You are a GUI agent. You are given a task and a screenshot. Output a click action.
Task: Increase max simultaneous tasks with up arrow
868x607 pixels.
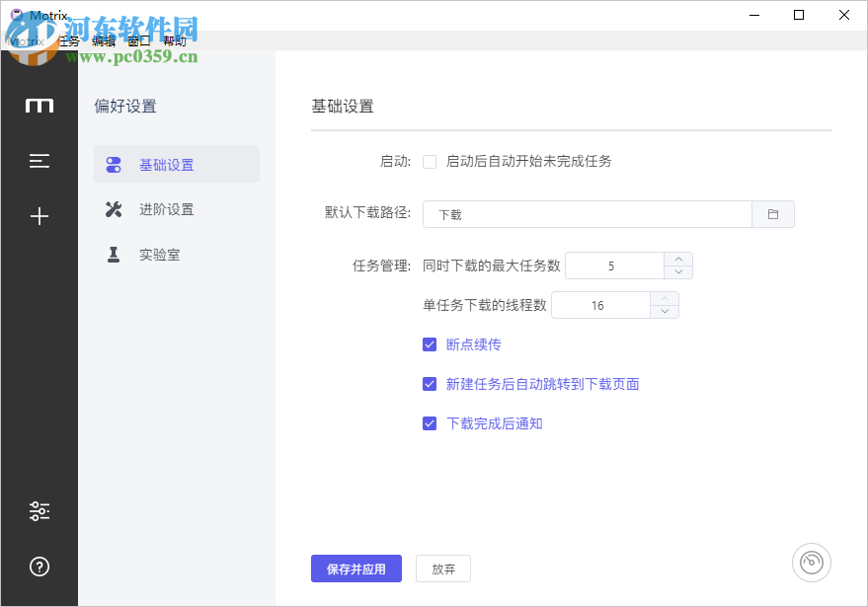pyautogui.click(x=678, y=260)
